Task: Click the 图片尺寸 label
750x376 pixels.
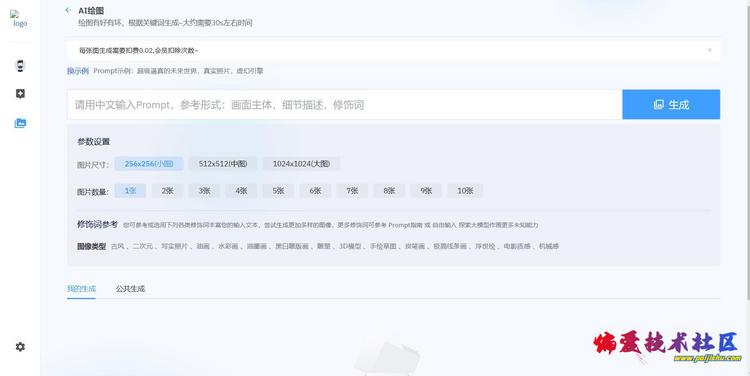Action: (x=93, y=165)
